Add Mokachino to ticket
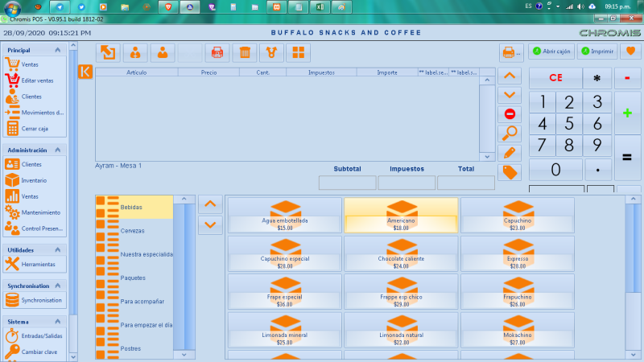Image resolution: width=644 pixels, height=362 pixels. 518,330
